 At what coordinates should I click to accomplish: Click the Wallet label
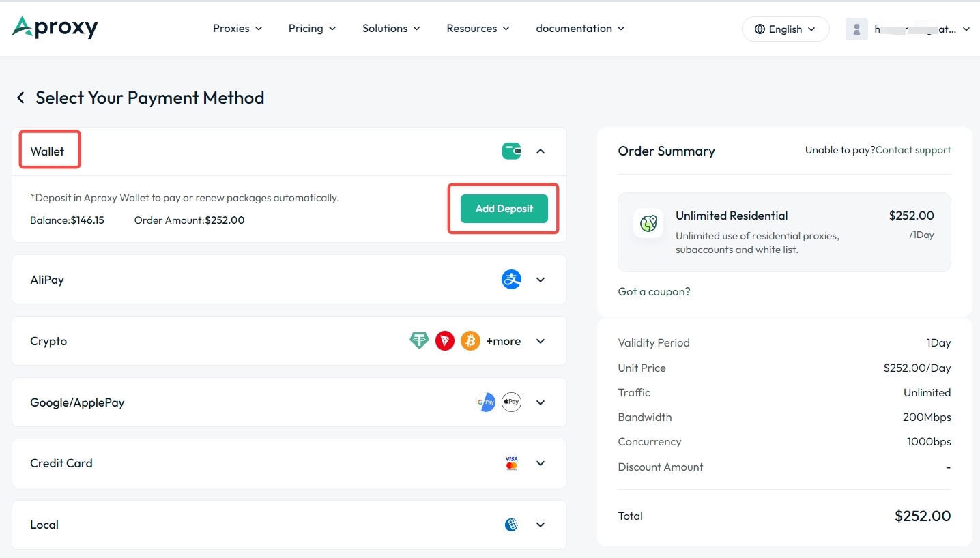click(x=47, y=151)
